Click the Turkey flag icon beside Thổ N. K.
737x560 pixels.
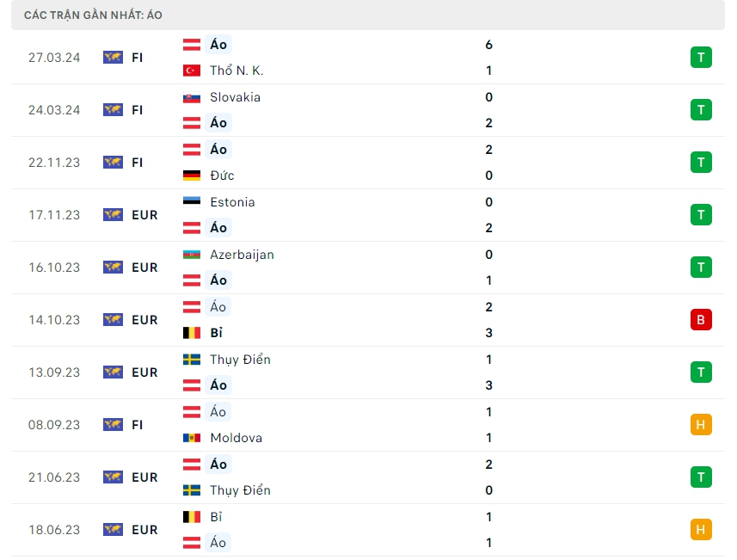pyautogui.click(x=192, y=71)
